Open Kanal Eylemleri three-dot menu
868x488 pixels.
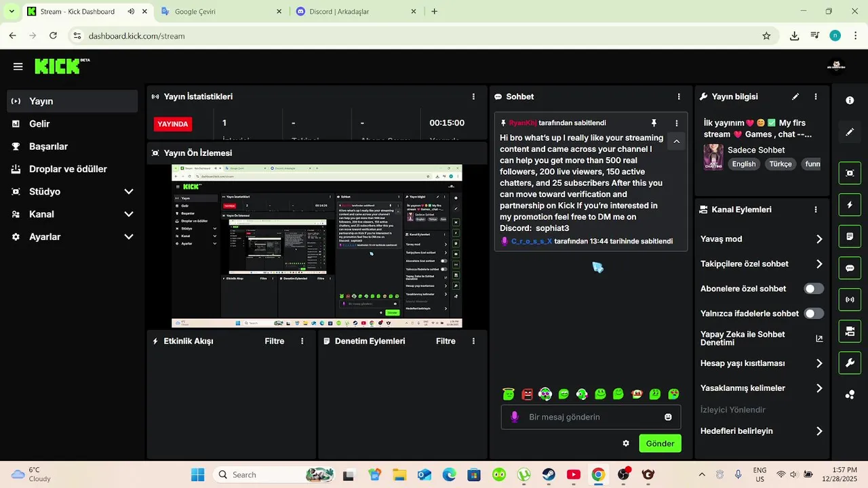click(x=816, y=210)
